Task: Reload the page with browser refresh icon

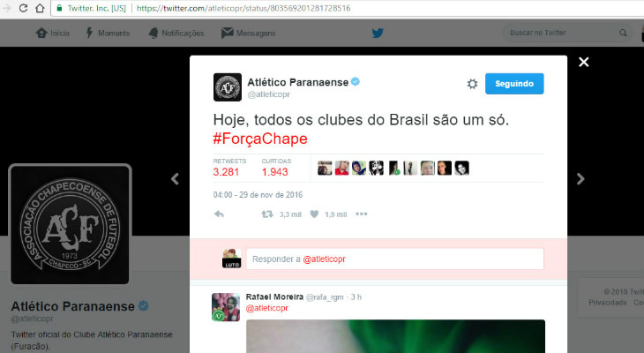Action: pyautogui.click(x=24, y=8)
